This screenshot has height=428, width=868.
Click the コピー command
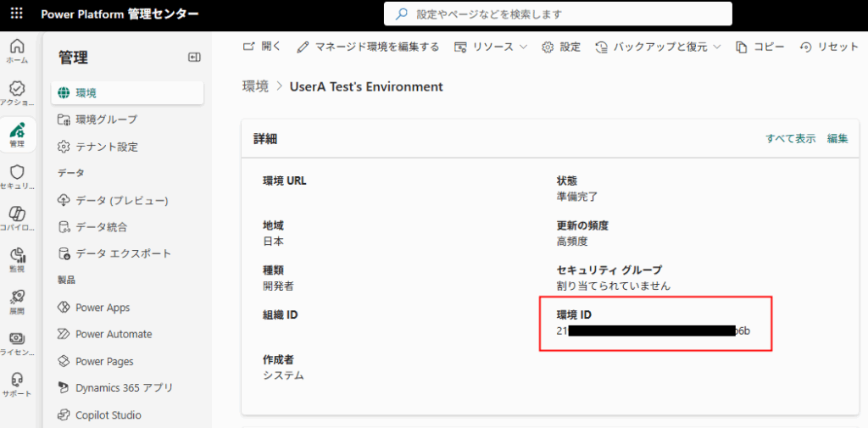click(x=760, y=47)
